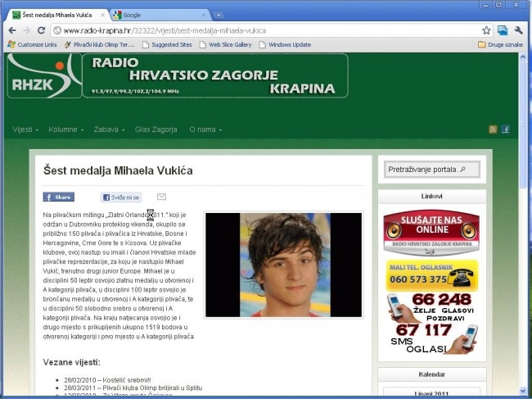Open the Glas Zagorja menu item
532x399 pixels.
click(x=156, y=129)
